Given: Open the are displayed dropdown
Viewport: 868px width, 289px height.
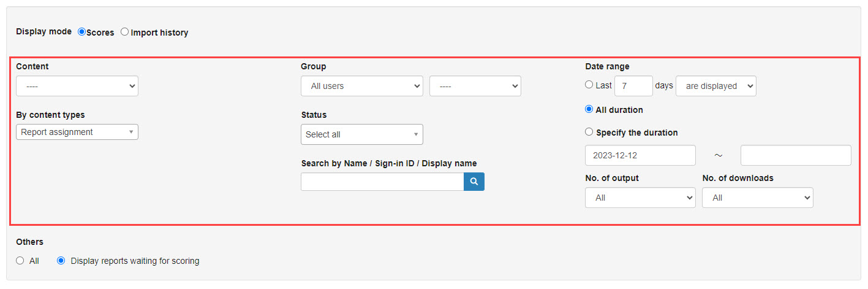Looking at the screenshot, I should [715, 87].
